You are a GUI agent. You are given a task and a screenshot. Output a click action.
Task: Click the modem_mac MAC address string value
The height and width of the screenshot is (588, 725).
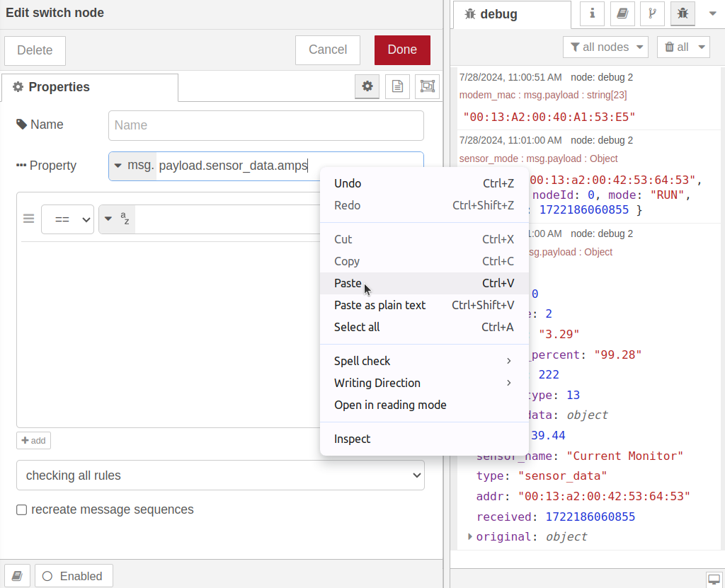click(549, 117)
